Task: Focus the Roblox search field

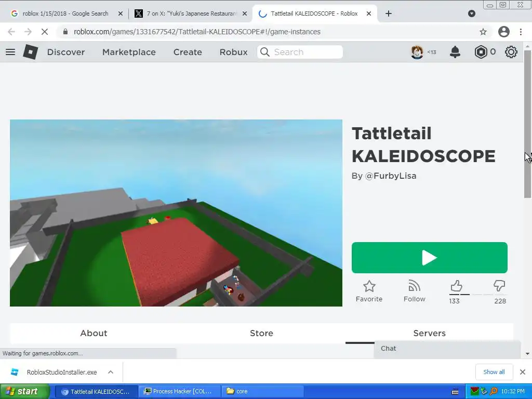Action: coord(300,52)
